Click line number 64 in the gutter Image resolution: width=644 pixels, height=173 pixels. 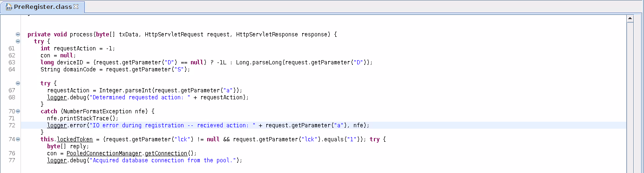pos(12,69)
